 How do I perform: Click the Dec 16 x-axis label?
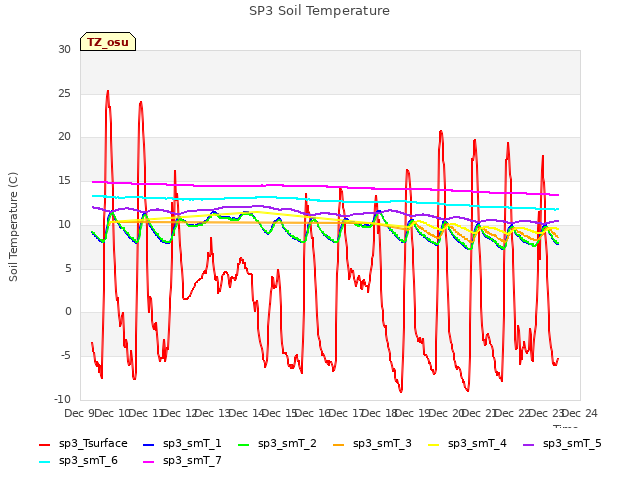coord(313,413)
